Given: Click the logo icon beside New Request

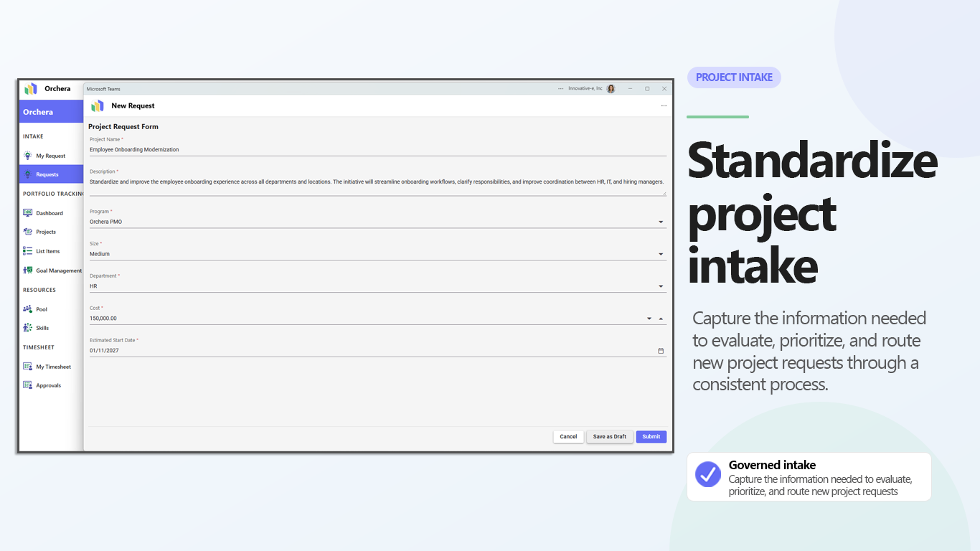Looking at the screenshot, I should [98, 105].
